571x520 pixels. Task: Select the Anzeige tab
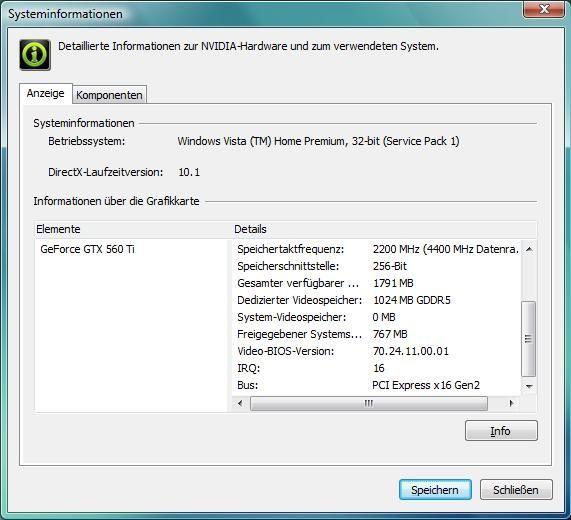tap(46, 93)
